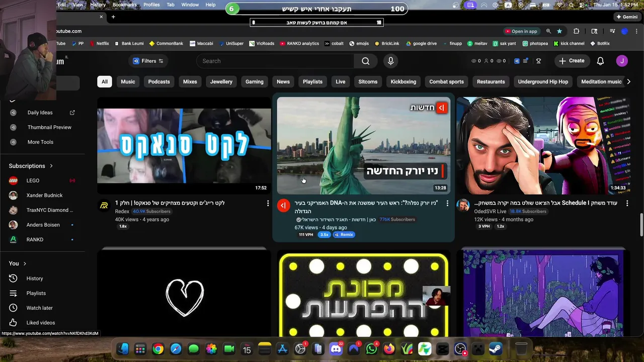The height and width of the screenshot is (362, 644).
Task: Filter by the Gaming chip
Action: tap(254, 81)
